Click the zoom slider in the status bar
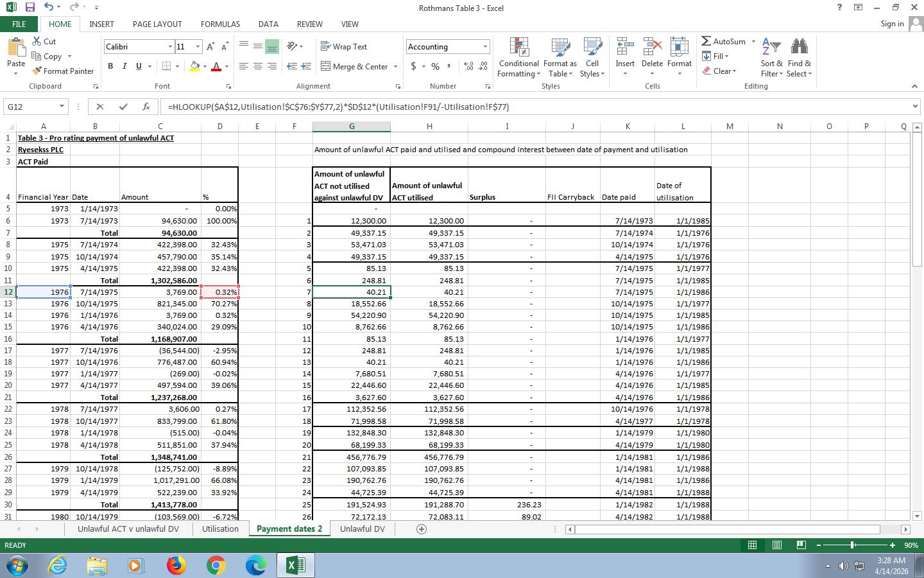 tap(852, 545)
